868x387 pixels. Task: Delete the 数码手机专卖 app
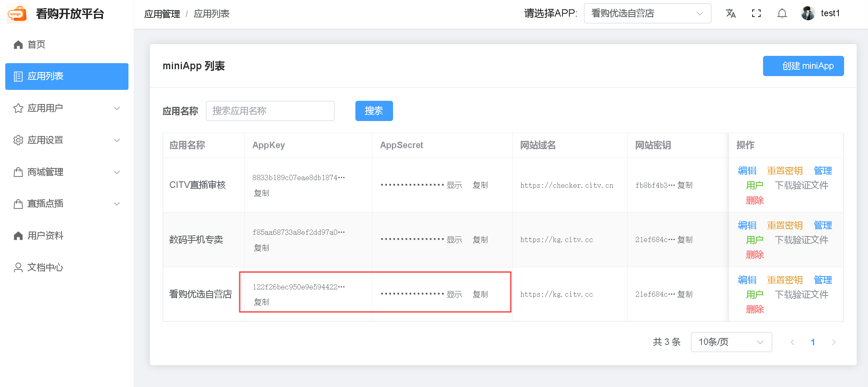[x=755, y=255]
